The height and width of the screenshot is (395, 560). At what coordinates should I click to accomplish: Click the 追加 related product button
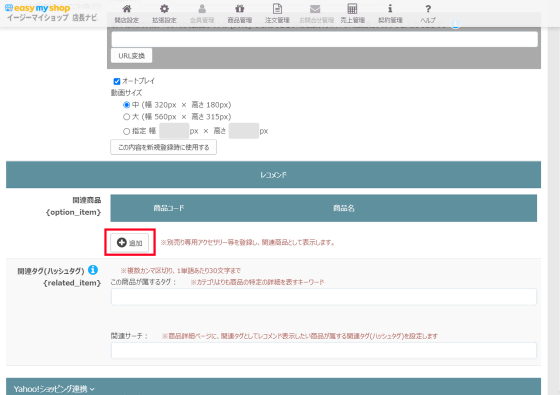point(129,242)
